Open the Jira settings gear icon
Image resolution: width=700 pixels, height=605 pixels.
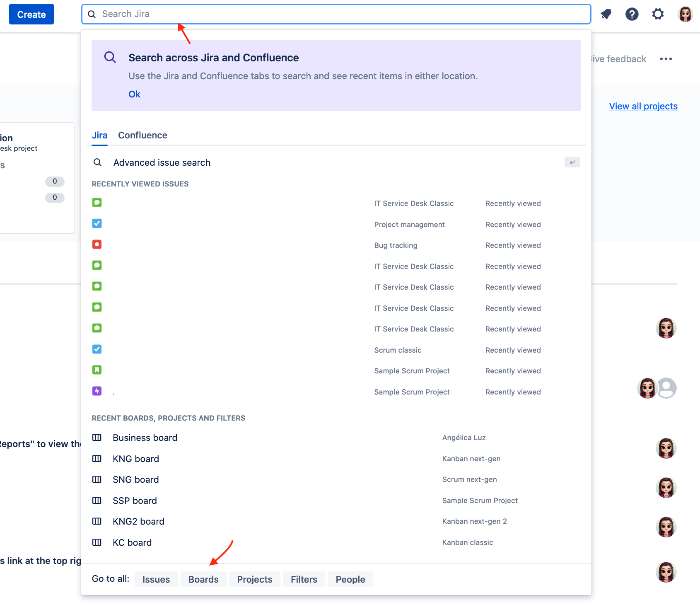(658, 14)
